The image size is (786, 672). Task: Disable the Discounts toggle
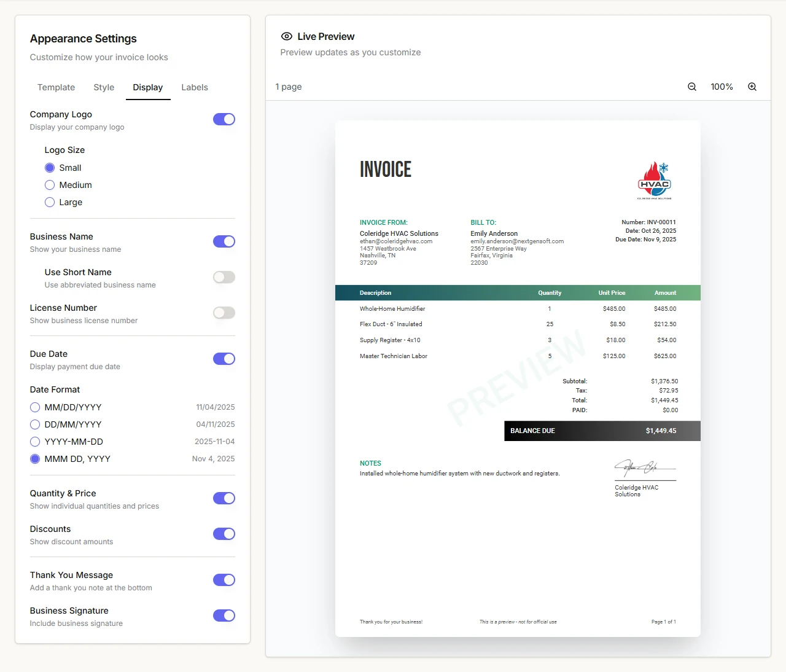click(224, 534)
